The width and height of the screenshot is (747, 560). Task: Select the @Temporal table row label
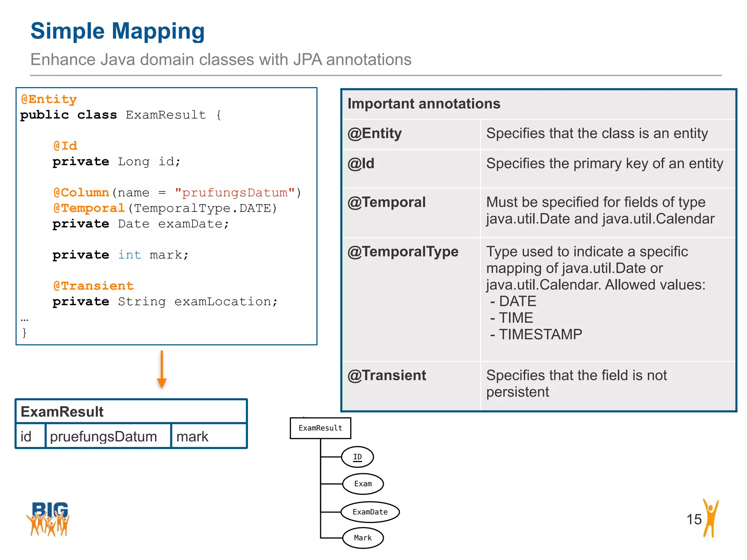[x=387, y=202]
